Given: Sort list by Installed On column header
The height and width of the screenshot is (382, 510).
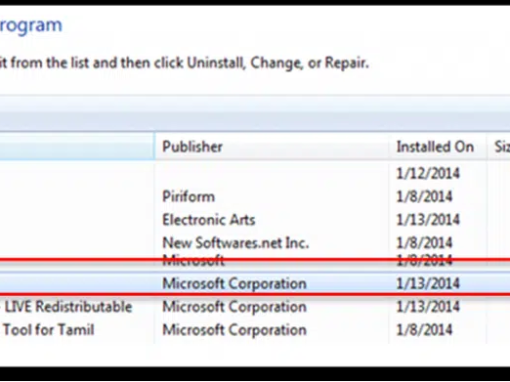Looking at the screenshot, I should click(x=437, y=147).
